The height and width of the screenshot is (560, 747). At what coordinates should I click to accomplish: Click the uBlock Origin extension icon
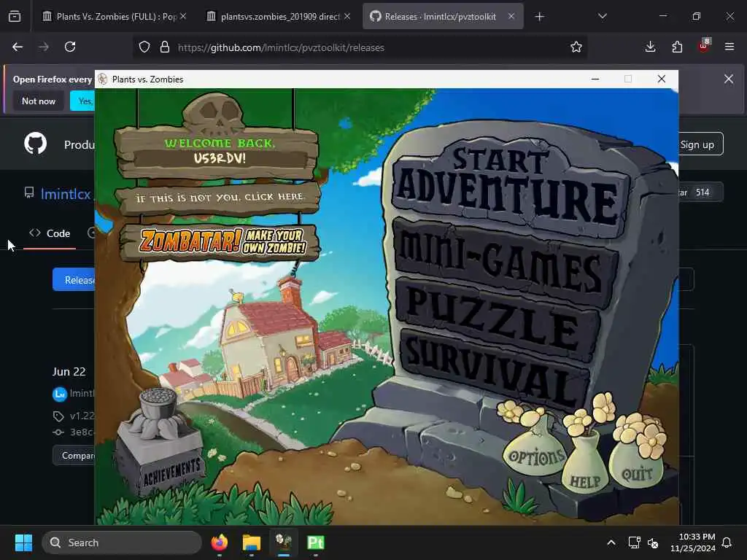point(704,46)
